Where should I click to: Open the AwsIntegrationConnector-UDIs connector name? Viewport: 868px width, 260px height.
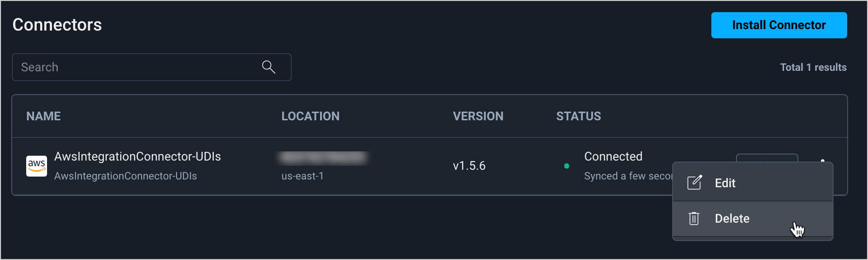137,157
